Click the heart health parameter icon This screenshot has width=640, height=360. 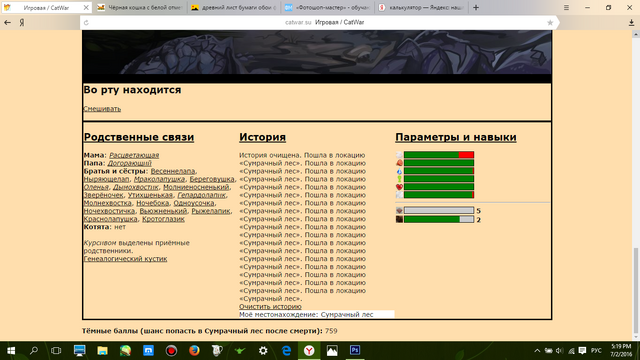click(x=399, y=187)
